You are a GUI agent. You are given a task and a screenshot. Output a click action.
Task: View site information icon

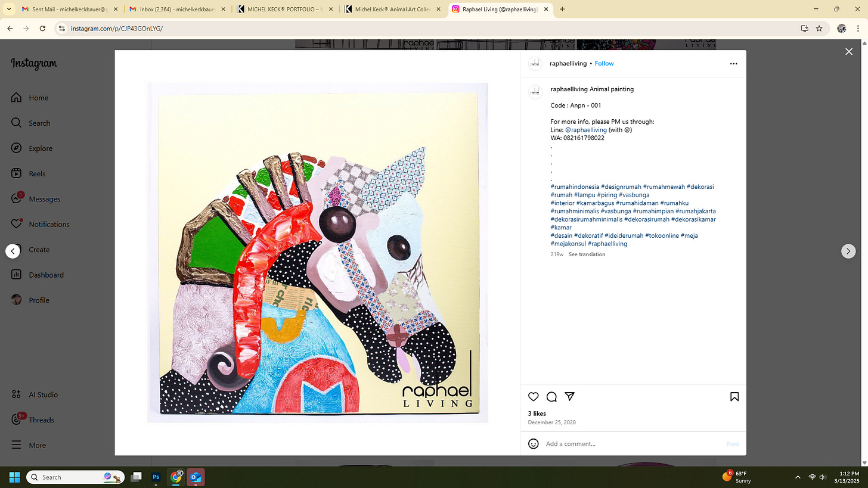(61, 28)
